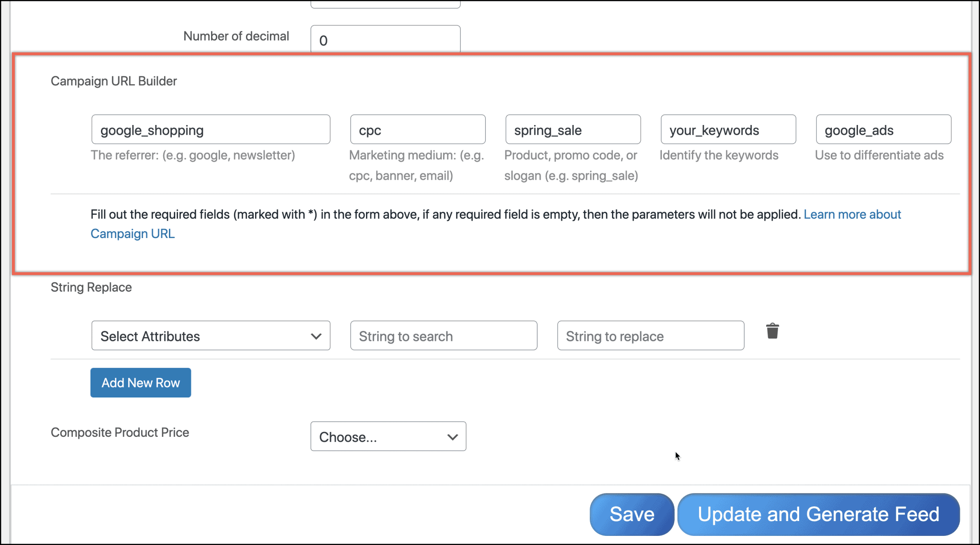Click the Composite Product Price label
The image size is (980, 545).
click(120, 432)
